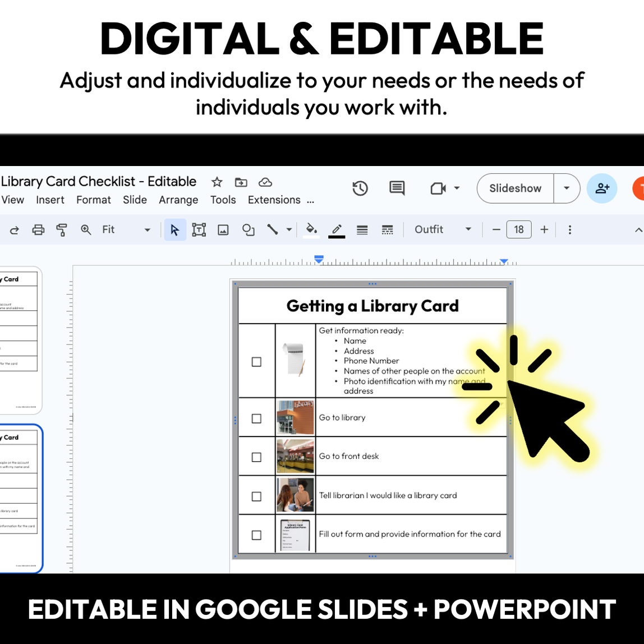Check the 'Go to library' checkbox
Viewport: 644px width, 644px height.
[256, 418]
